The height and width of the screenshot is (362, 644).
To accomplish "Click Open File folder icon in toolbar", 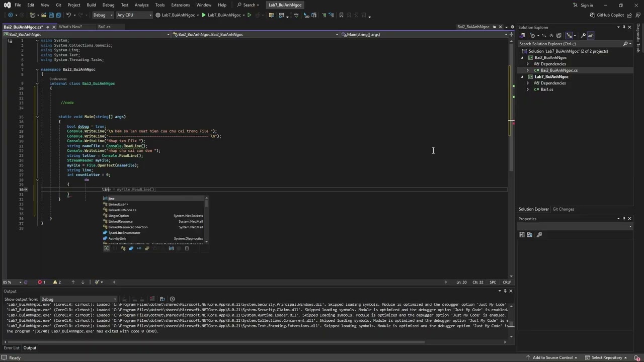I will [43, 15].
